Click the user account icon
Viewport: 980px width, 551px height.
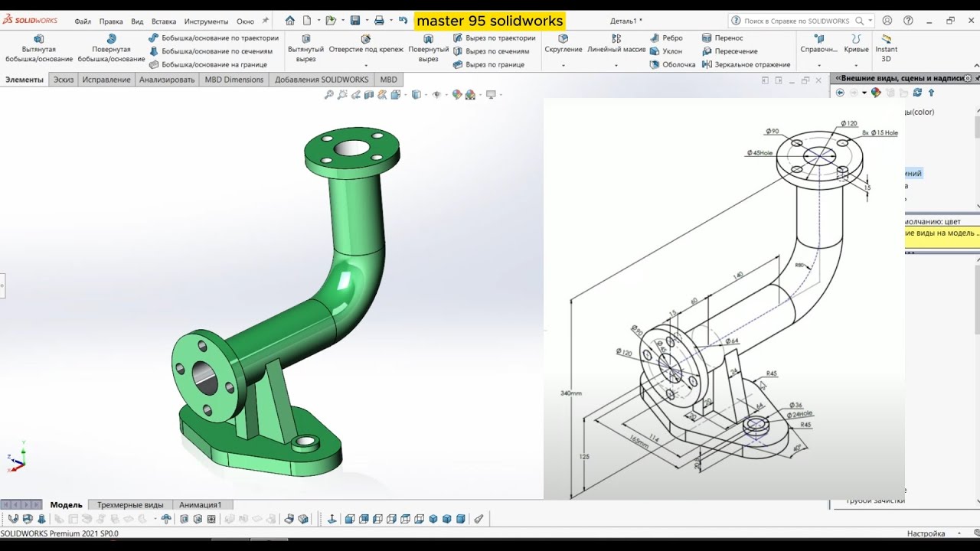[887, 21]
